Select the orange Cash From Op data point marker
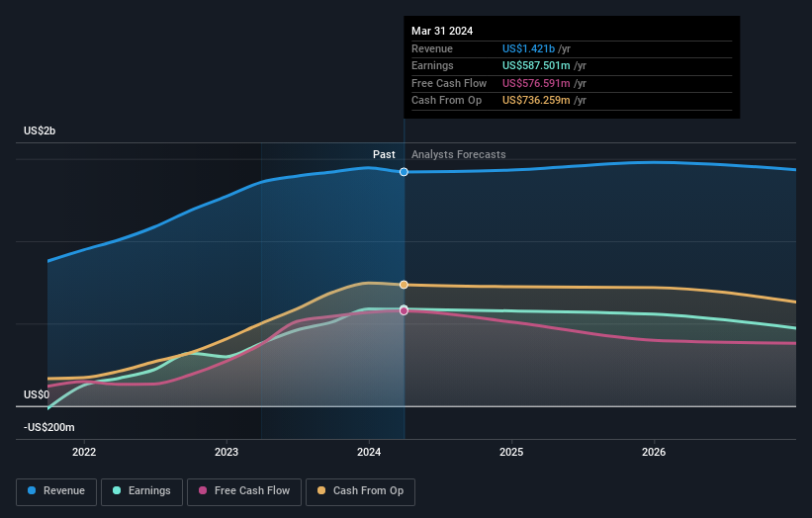Screen dimensions: 812x518 tap(404, 285)
